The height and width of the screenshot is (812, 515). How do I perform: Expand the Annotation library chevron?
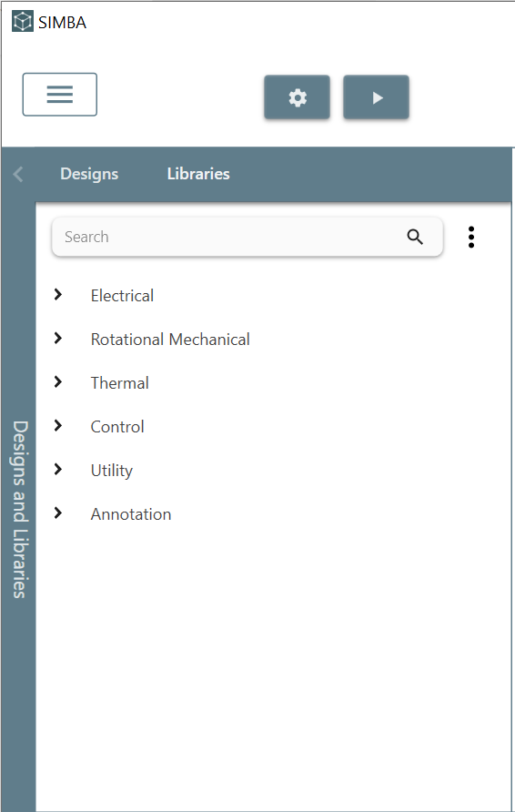(58, 513)
